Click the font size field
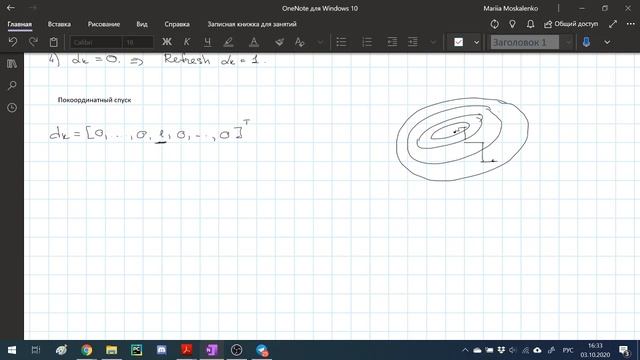The width and height of the screenshot is (640, 360). [138, 42]
